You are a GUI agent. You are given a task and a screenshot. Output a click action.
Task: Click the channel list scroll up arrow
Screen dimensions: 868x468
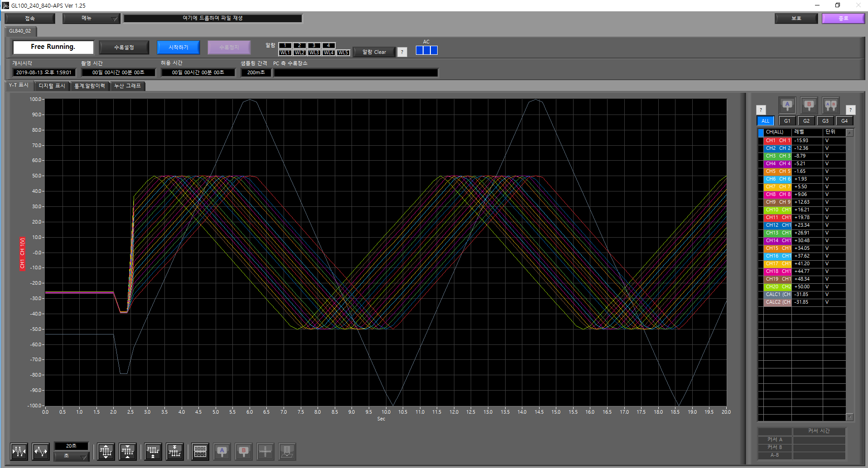tap(850, 133)
